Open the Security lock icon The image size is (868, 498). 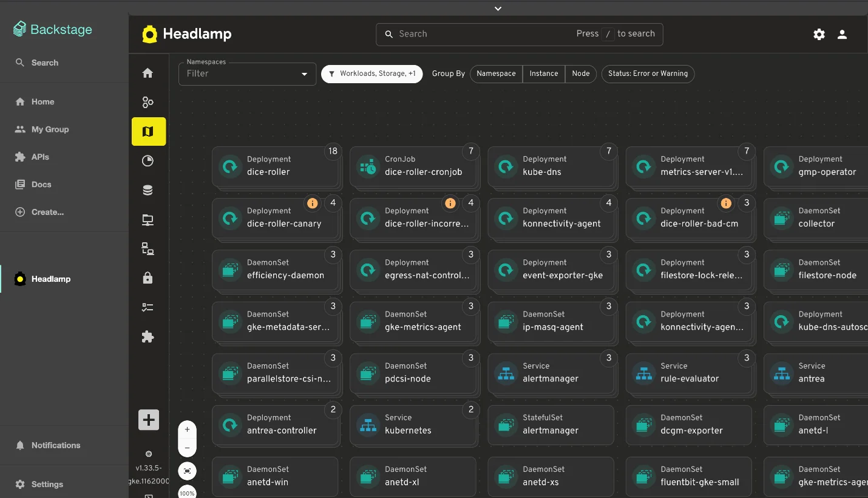pyautogui.click(x=147, y=278)
